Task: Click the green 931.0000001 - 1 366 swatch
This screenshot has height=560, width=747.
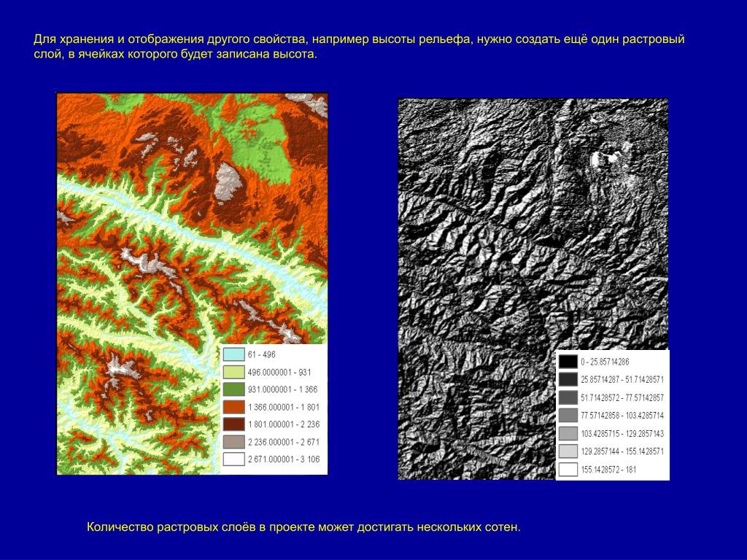Action: click(x=233, y=389)
